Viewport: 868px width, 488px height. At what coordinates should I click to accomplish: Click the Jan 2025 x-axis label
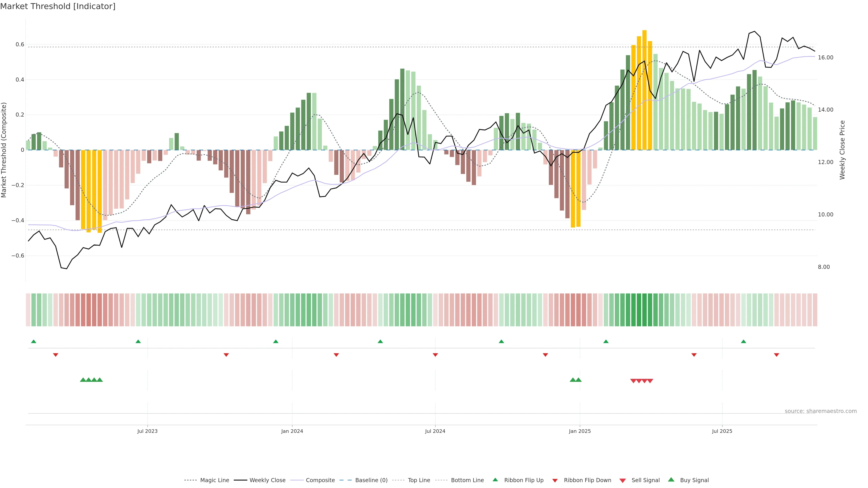pyautogui.click(x=580, y=431)
